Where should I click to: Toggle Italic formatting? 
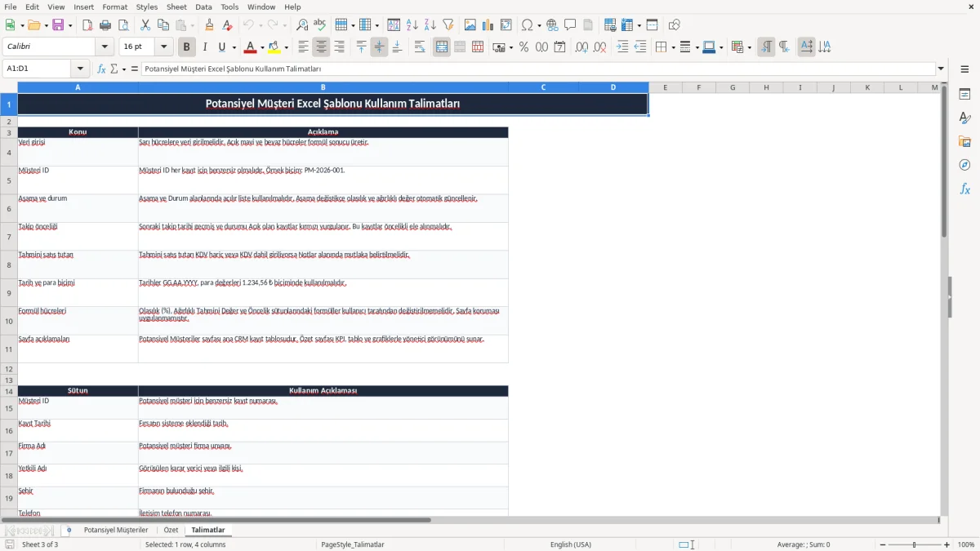tap(205, 47)
